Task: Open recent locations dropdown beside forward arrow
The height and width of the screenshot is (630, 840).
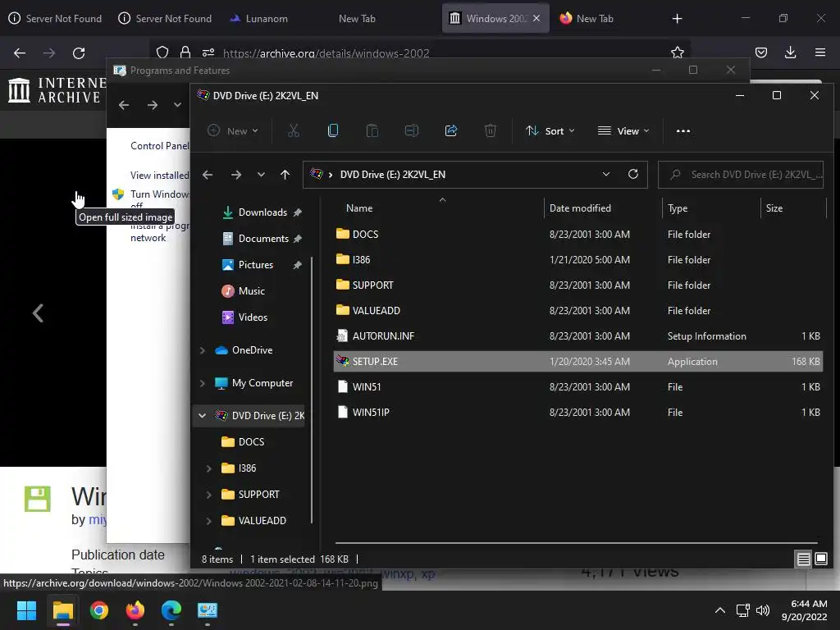Action: (261, 175)
